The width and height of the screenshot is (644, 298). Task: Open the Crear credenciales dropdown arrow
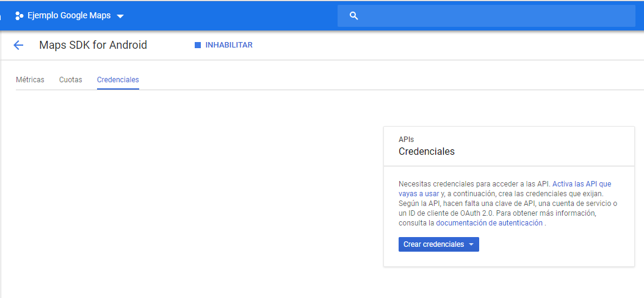point(471,244)
